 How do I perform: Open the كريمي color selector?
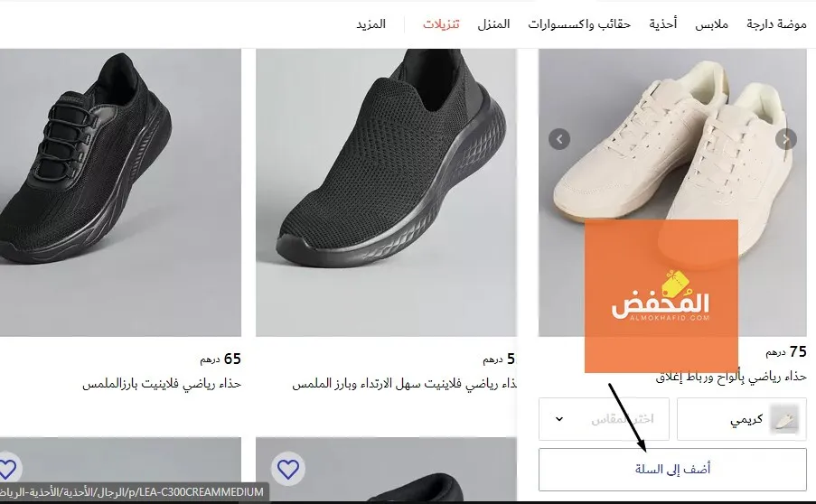coord(742,419)
